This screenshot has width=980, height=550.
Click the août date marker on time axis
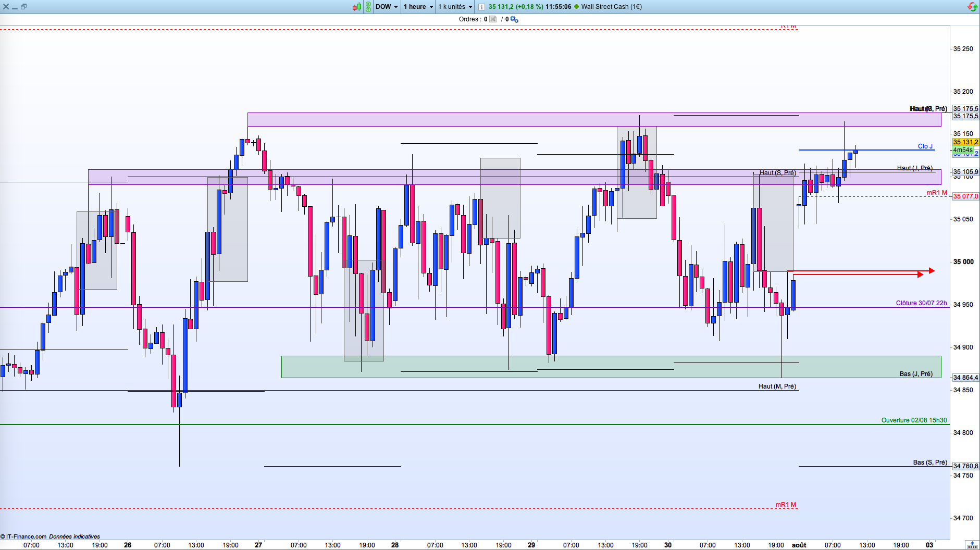coord(799,545)
